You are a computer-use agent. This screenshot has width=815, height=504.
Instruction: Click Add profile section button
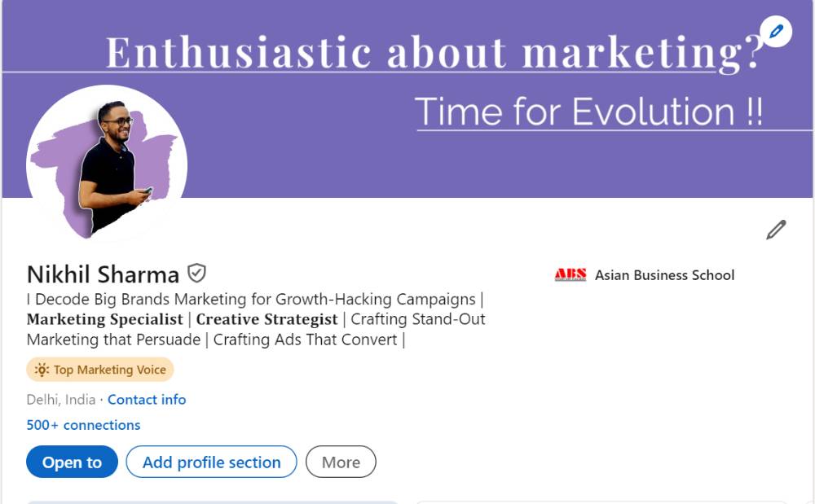212,462
